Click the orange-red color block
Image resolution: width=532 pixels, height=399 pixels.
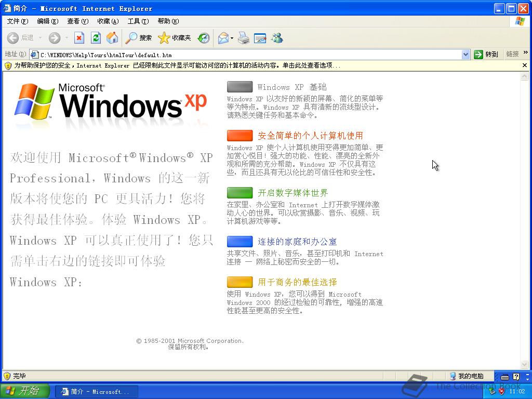(240, 136)
